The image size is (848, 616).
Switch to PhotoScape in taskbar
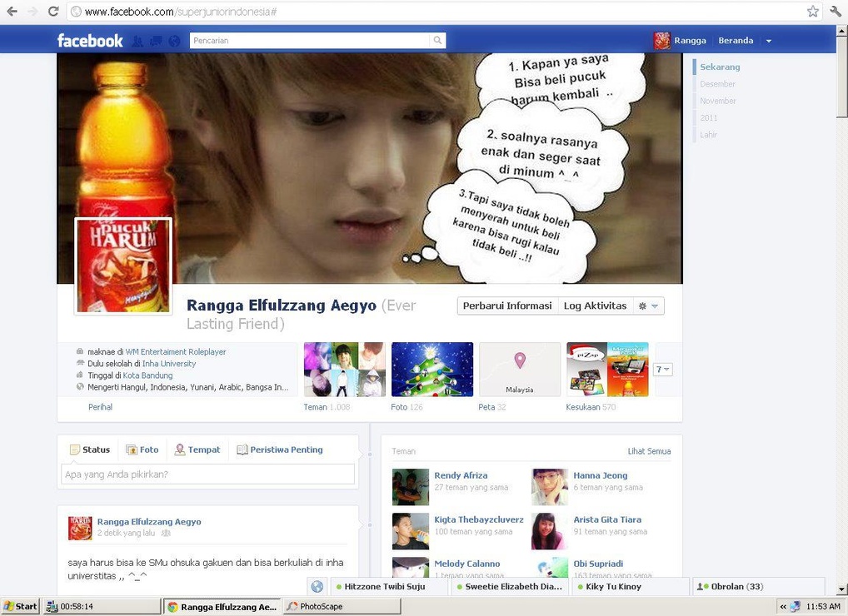click(342, 606)
